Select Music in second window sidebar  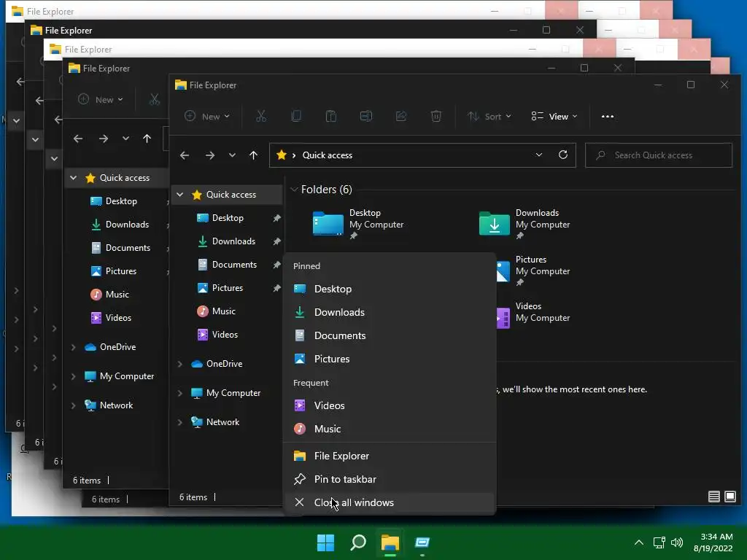click(117, 295)
